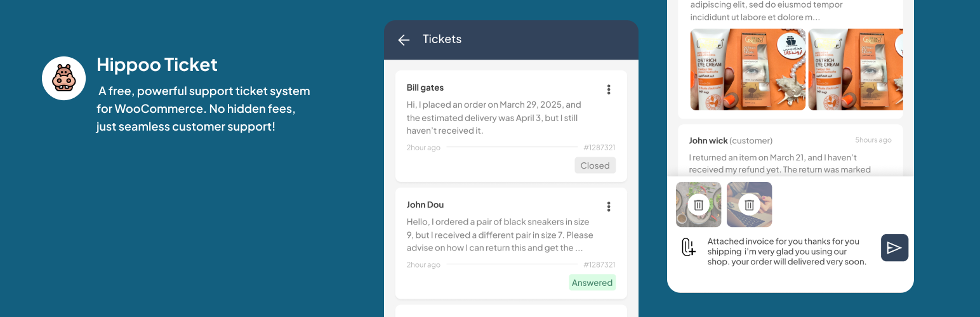Image resolution: width=980 pixels, height=317 pixels.
Task: Open first ostrich eye cream image
Action: coord(748,70)
